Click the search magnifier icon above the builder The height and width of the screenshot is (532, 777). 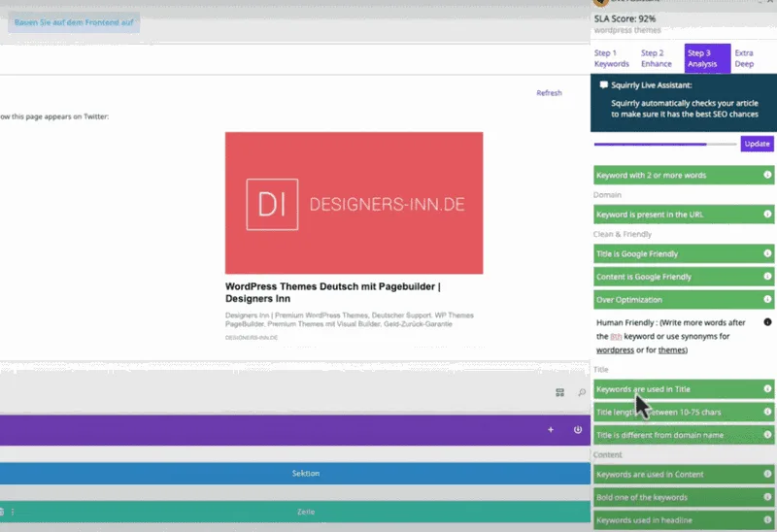pos(582,392)
